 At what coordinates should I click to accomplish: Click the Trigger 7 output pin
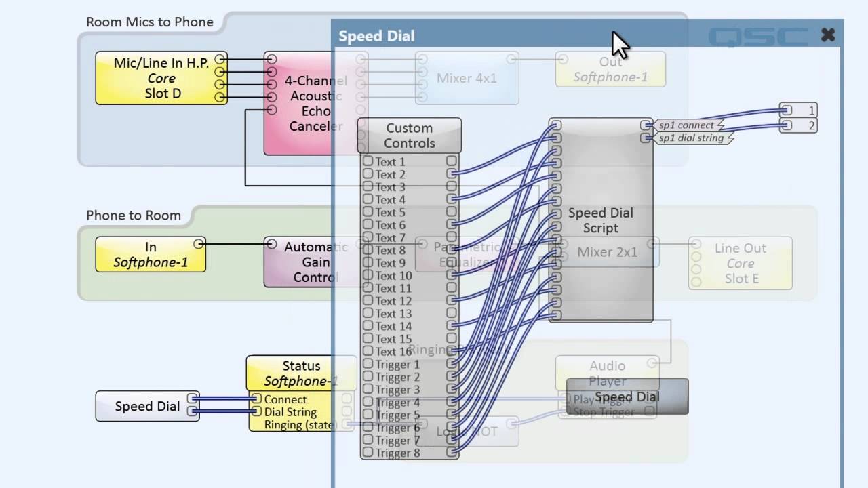tap(452, 440)
